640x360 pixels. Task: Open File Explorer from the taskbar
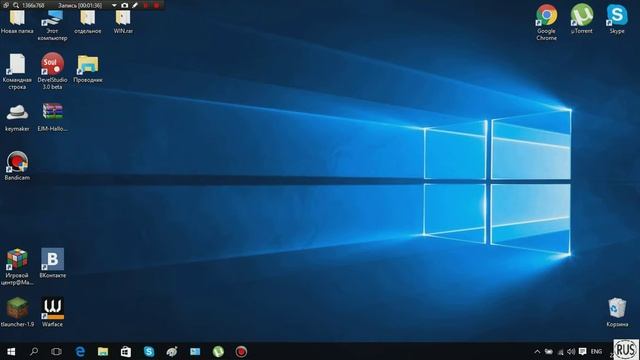click(x=103, y=351)
